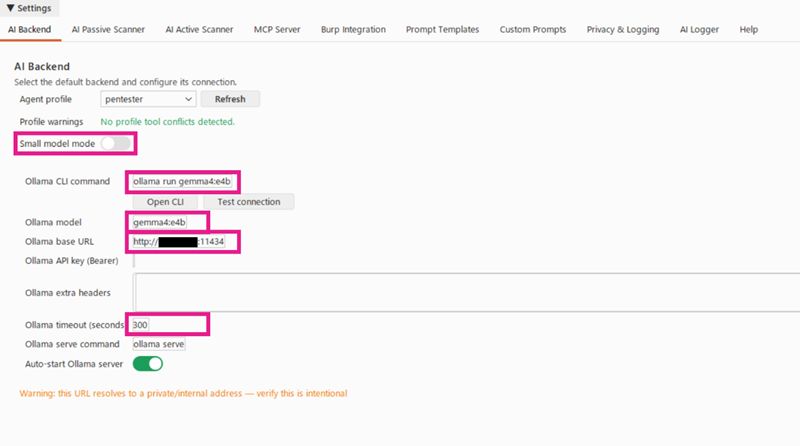Click the Ollama CLI command field
800x446 pixels.
coord(182,181)
